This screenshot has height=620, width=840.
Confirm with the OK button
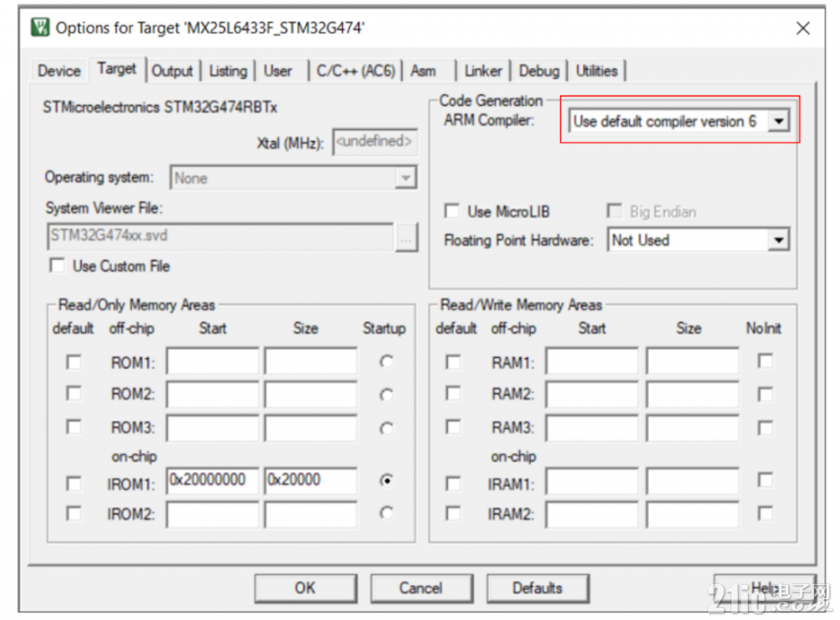point(305,588)
